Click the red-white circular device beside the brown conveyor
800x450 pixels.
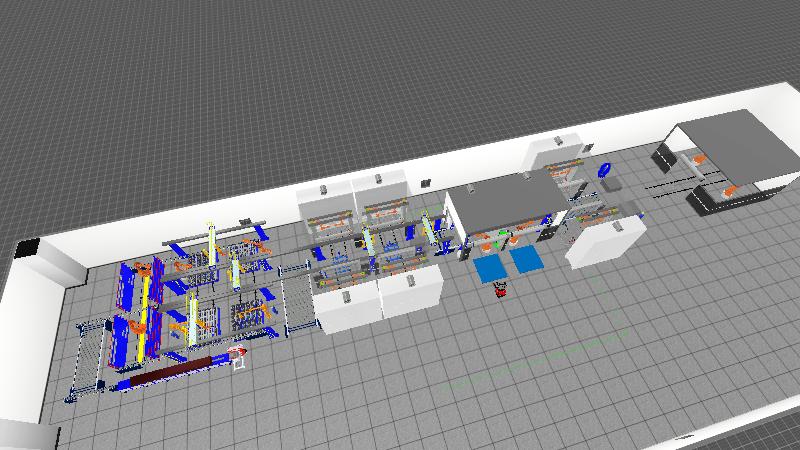[239, 354]
